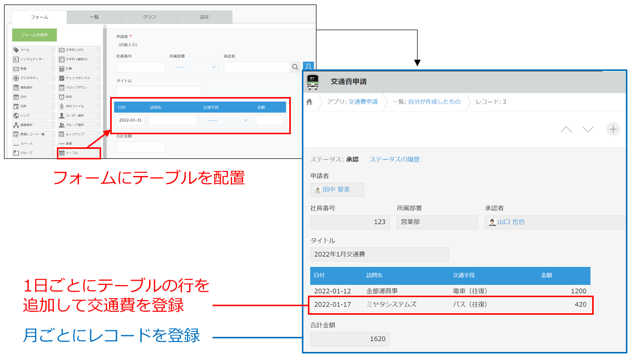The image size is (644, 362).
Task: Click the ユーザー選択 person field icon
Action: tap(78, 115)
